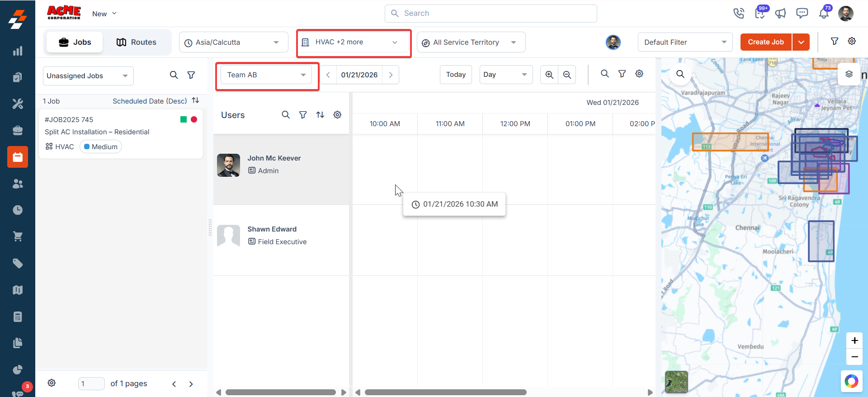Go to previous date arrow

328,75
